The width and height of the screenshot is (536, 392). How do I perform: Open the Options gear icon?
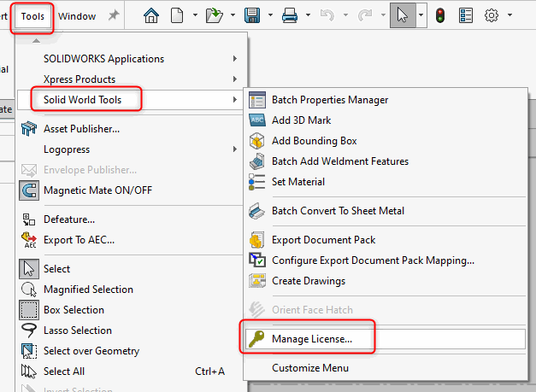coord(491,15)
